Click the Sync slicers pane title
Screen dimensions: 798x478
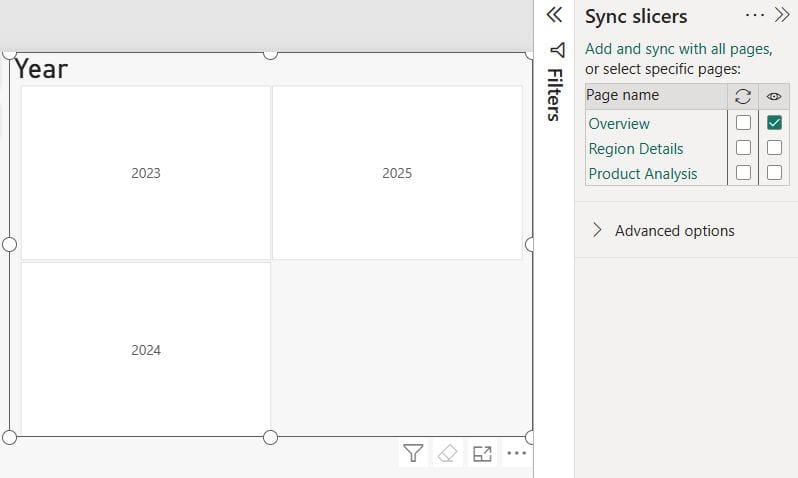point(636,16)
